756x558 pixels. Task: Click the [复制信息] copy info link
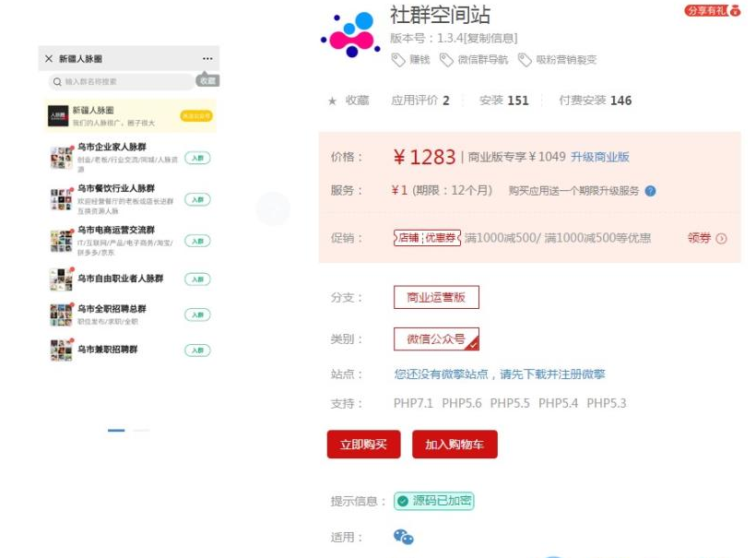point(490,38)
